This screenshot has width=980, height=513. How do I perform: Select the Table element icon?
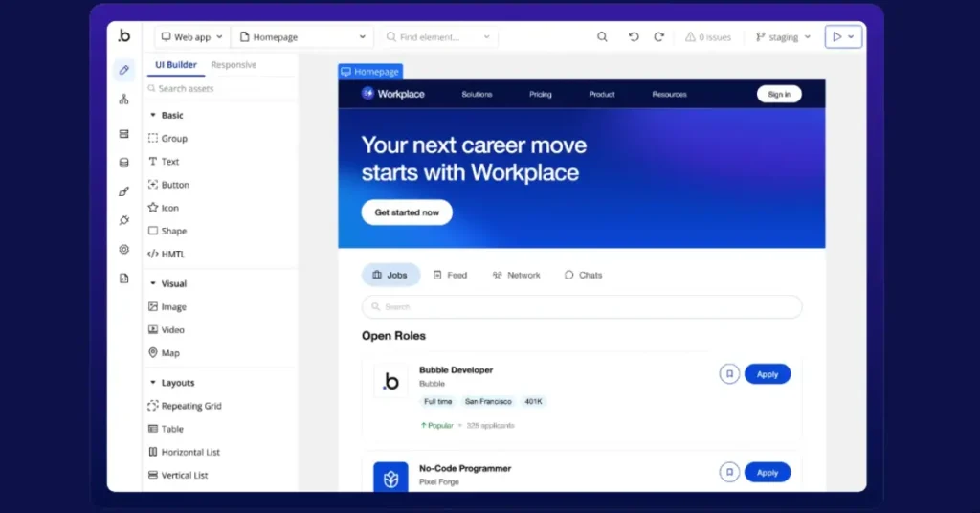tap(152, 429)
